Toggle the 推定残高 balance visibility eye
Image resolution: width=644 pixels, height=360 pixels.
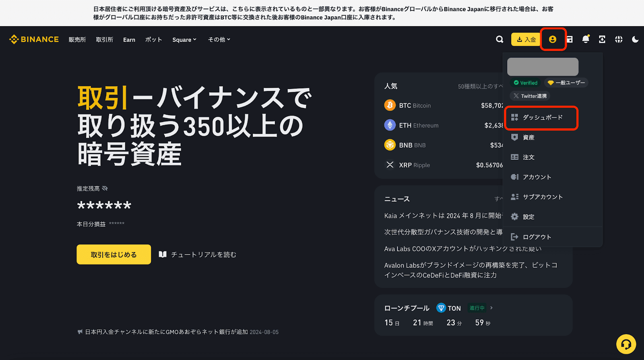(105, 188)
